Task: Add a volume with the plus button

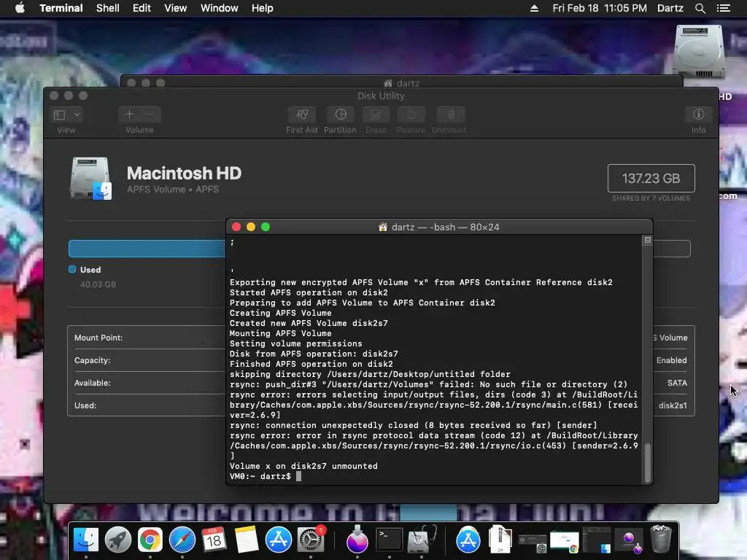Action: [x=129, y=114]
